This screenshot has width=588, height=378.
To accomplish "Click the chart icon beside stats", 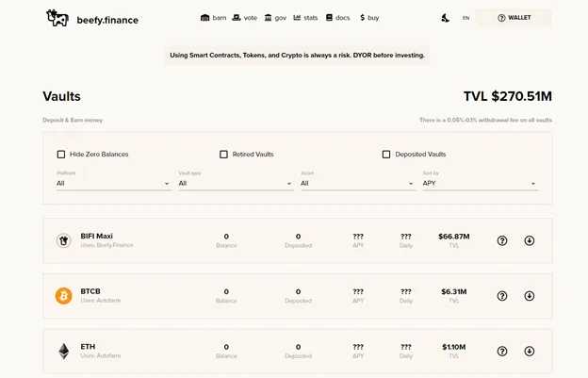I will [x=297, y=18].
